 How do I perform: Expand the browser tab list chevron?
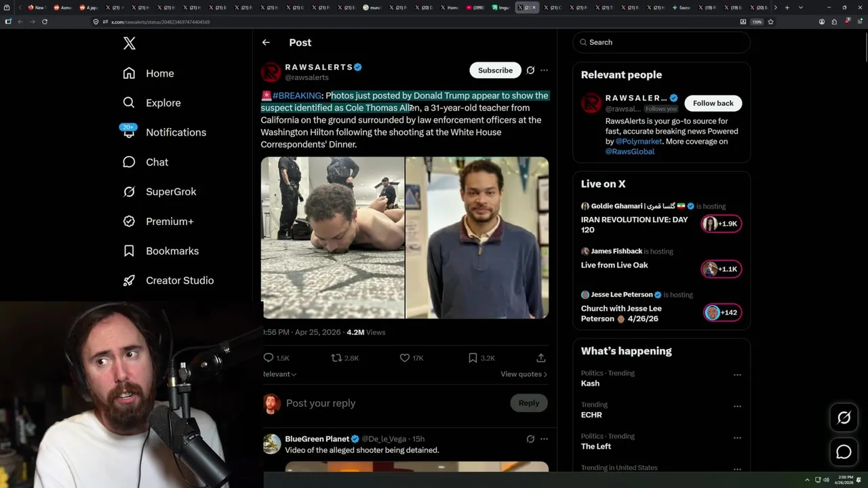801,7
